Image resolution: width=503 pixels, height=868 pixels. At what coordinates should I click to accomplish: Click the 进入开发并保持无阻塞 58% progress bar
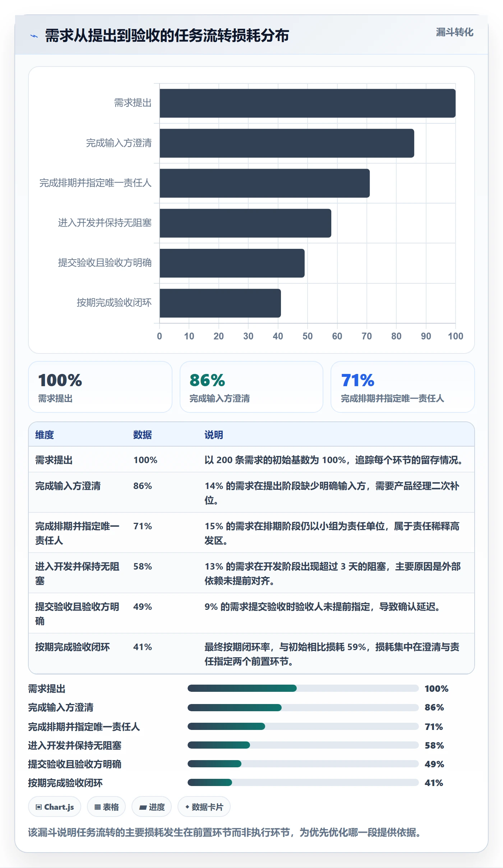[x=303, y=745]
